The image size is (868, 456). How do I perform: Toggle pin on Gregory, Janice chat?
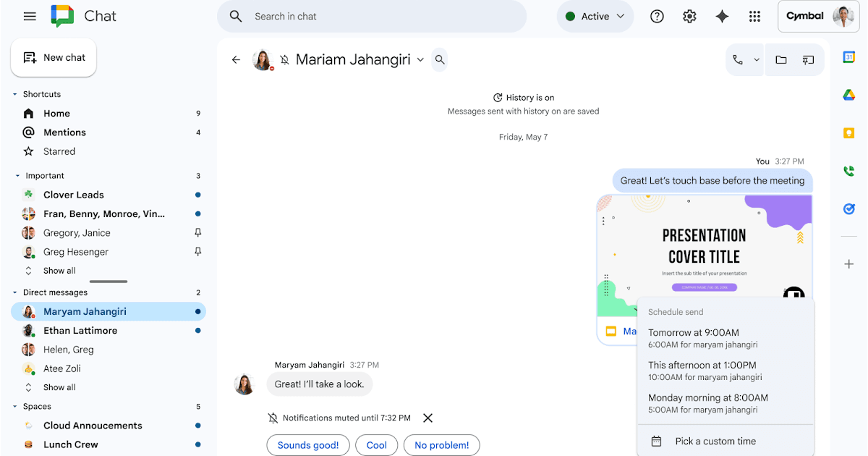point(198,233)
